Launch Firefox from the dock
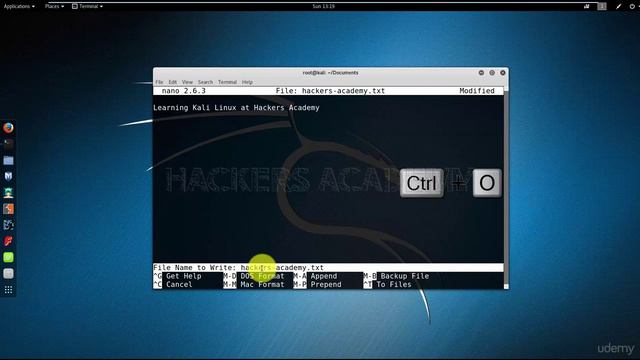640x360 pixels. [8, 128]
